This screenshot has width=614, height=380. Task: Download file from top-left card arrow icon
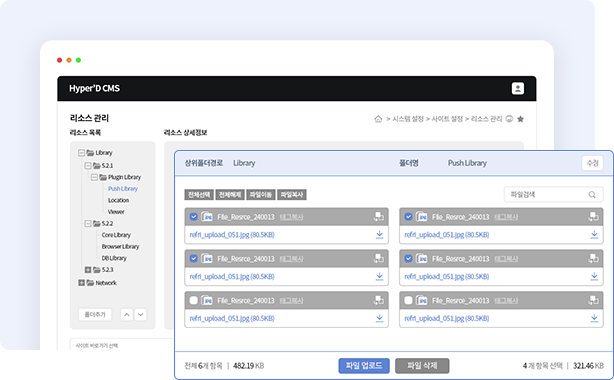(379, 235)
